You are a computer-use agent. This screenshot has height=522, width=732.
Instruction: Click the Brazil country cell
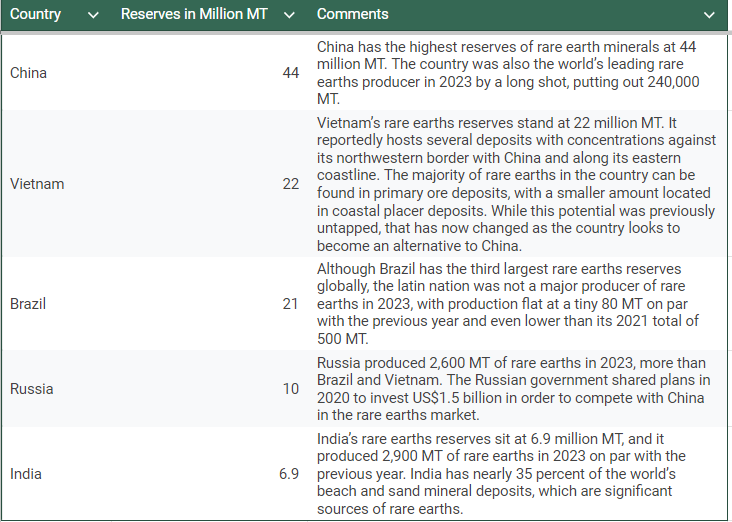pyautogui.click(x=28, y=303)
